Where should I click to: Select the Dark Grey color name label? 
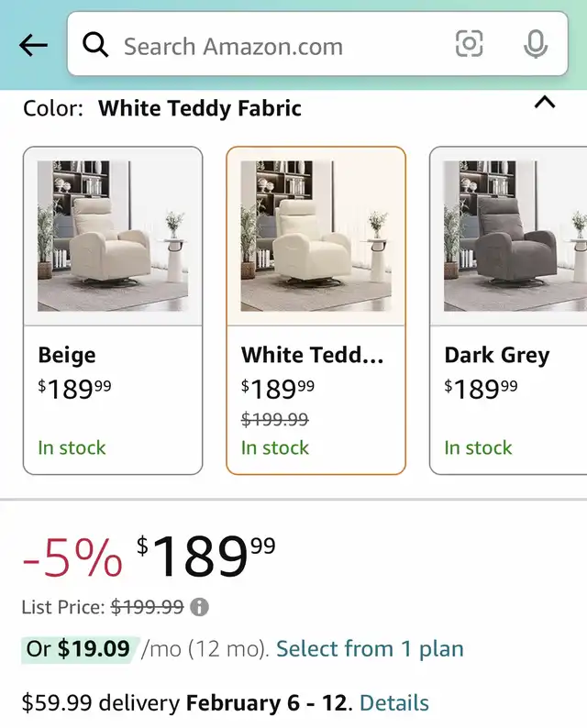click(497, 355)
